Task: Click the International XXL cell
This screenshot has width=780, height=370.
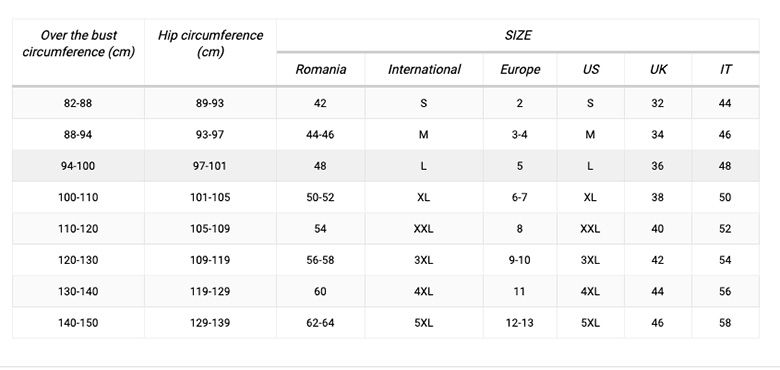Action: tap(423, 229)
